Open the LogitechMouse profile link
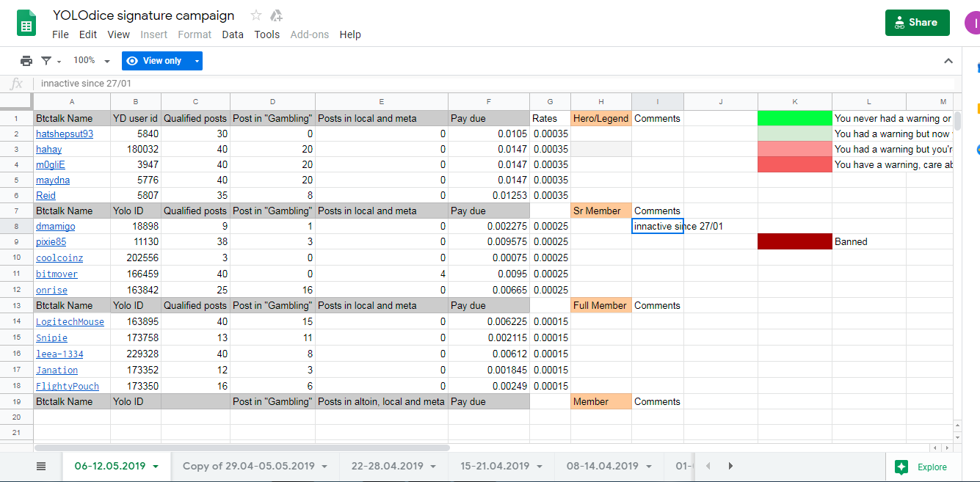 pos(70,322)
